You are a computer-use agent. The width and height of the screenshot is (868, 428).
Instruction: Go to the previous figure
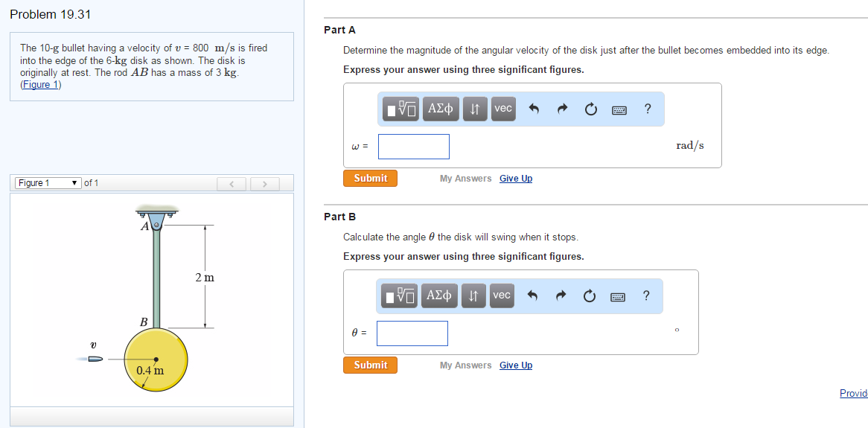pos(232,183)
